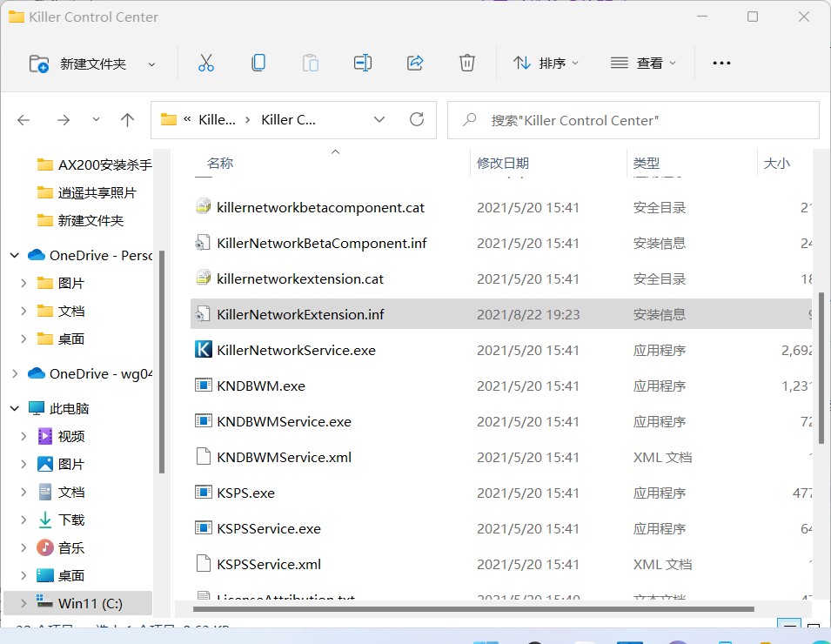Expand the Win11 (C:) drive node
This screenshot has height=644, width=831.
tap(23, 603)
